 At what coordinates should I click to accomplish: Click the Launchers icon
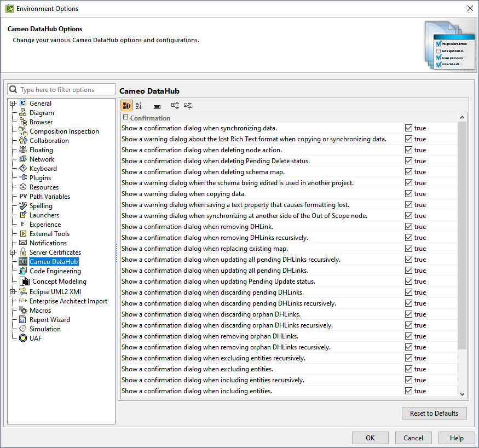coord(23,215)
